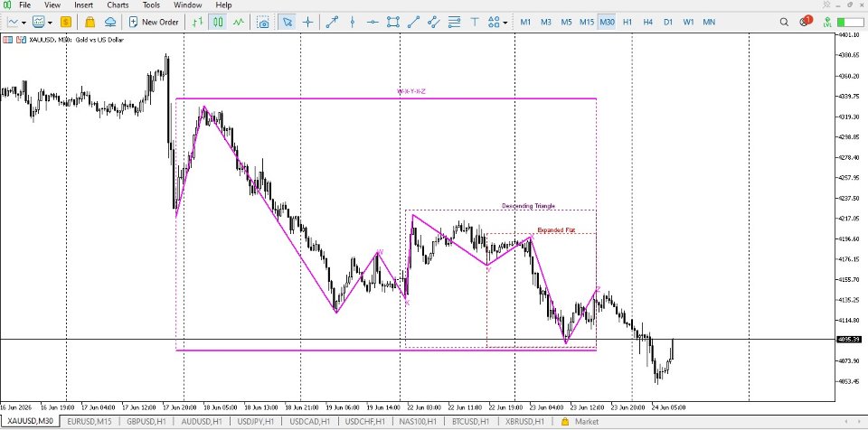Open notifications icon with red badge
The image size is (868, 430).
(x=806, y=22)
